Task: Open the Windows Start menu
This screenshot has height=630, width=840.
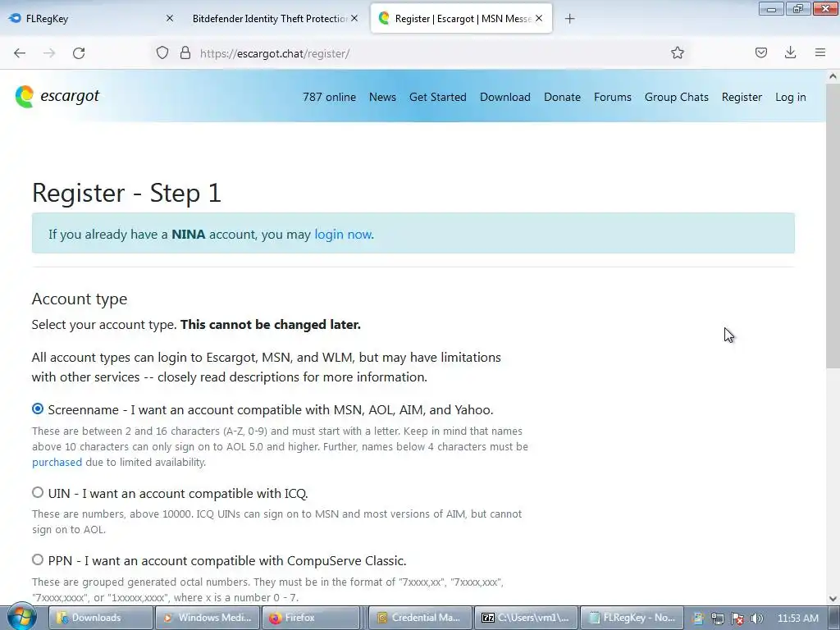Action: 21,617
